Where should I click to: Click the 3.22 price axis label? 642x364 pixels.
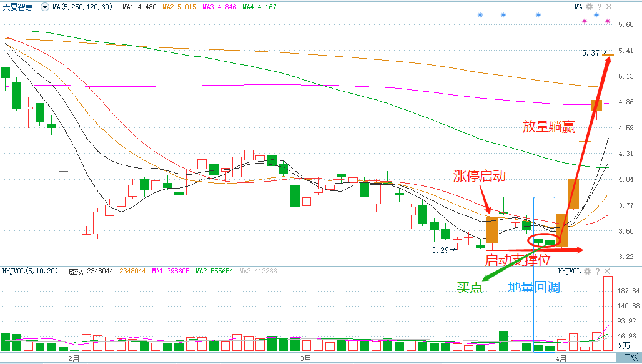tap(626, 257)
